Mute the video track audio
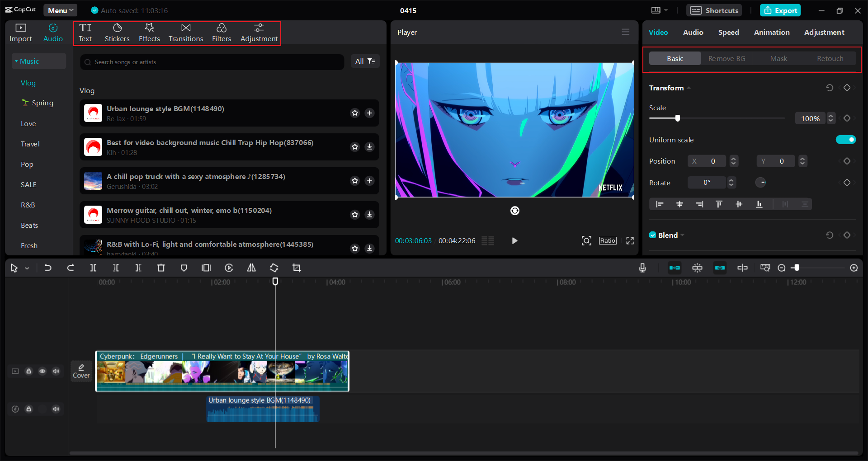Viewport: 868px width, 461px height. [x=56, y=371]
